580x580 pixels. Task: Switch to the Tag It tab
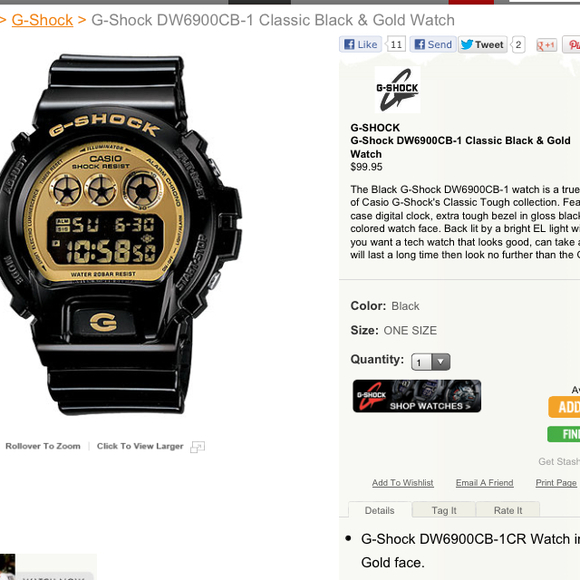pos(444,510)
